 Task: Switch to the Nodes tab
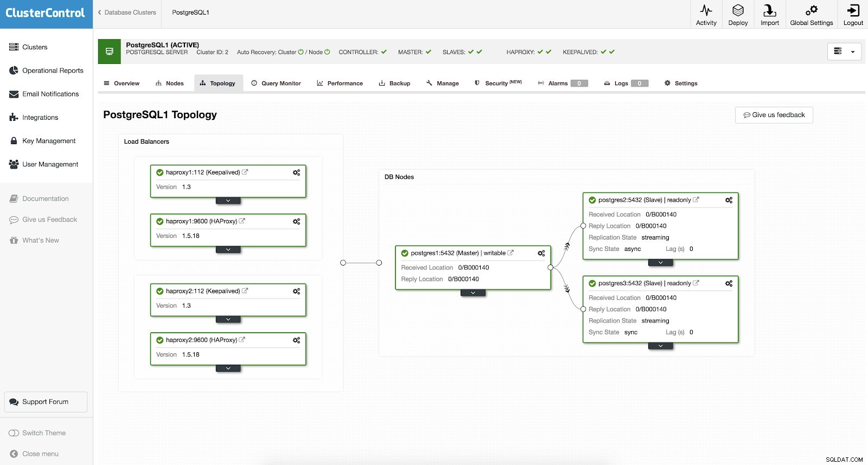[170, 83]
